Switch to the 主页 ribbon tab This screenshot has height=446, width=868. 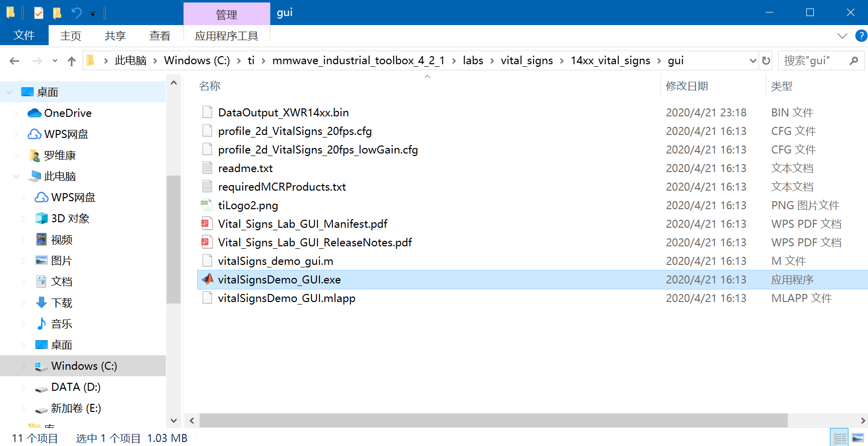click(x=71, y=36)
